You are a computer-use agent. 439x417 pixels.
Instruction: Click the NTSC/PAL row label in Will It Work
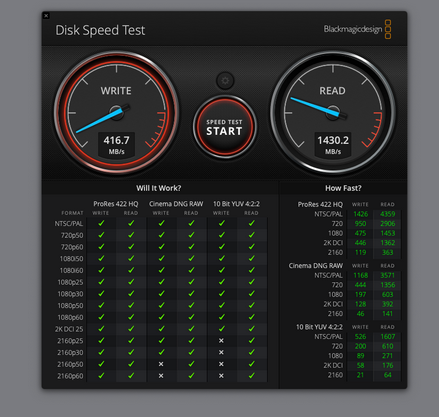point(69,224)
